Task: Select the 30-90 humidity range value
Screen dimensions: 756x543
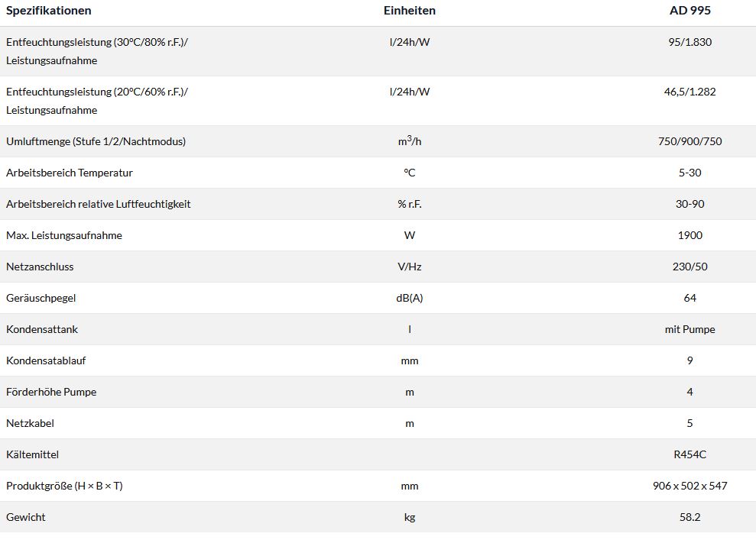Action: tap(689, 204)
